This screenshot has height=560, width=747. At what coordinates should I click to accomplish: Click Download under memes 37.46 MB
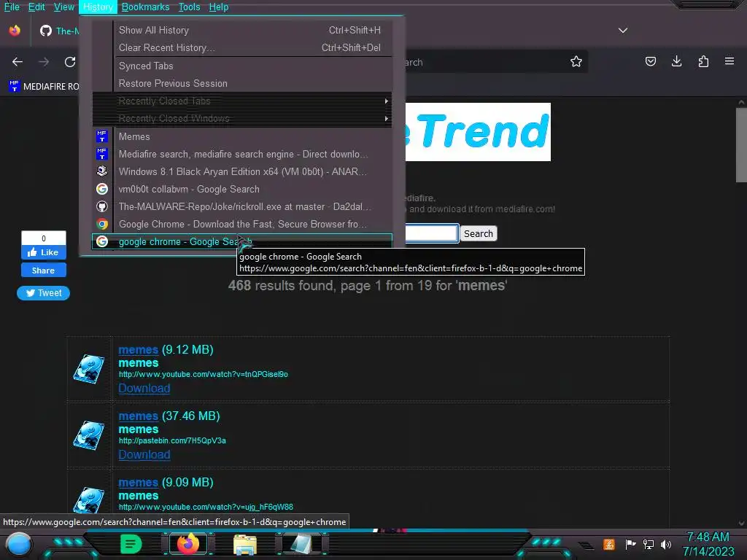144,454
